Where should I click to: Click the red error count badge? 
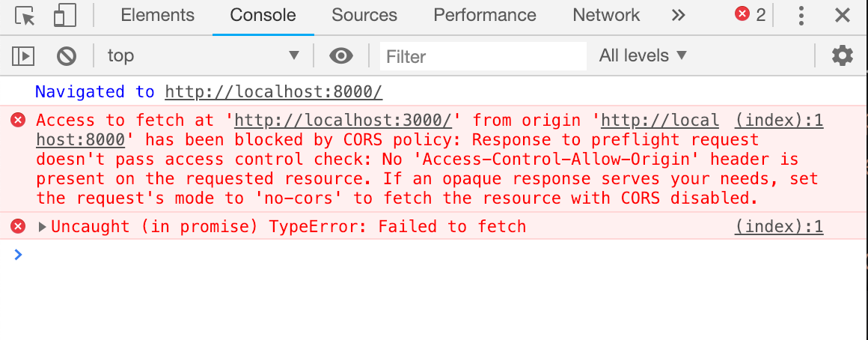(x=750, y=14)
